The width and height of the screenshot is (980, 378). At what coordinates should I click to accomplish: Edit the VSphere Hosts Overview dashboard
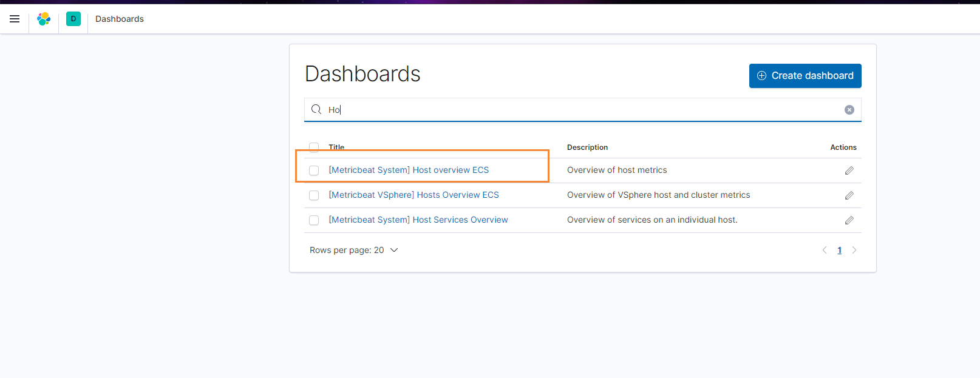point(849,195)
